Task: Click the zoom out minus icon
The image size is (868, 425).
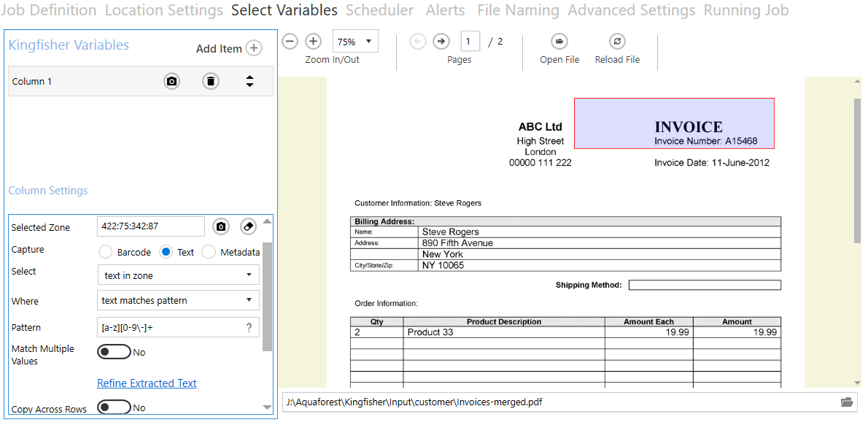Action: coord(290,42)
